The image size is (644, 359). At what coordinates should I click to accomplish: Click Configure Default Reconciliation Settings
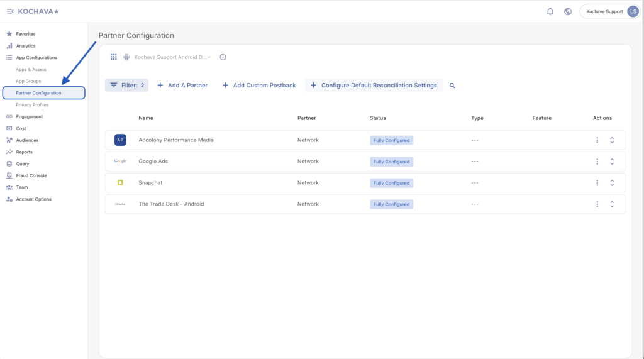[x=374, y=85]
